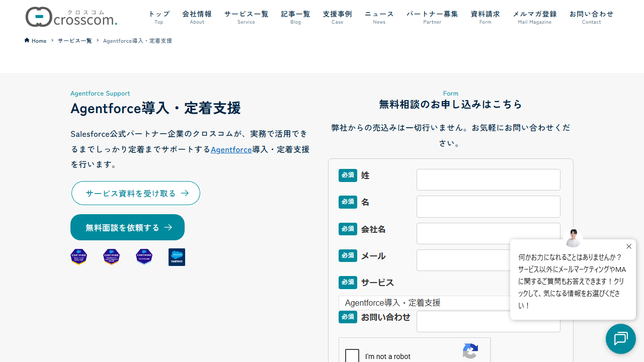The height and width of the screenshot is (362, 644).
Task: Click the first Certified badge
Action: pyautogui.click(x=79, y=257)
